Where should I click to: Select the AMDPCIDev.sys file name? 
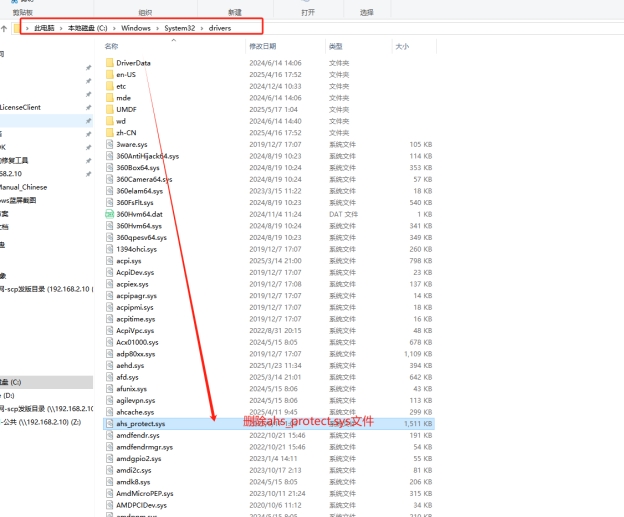tap(141, 505)
